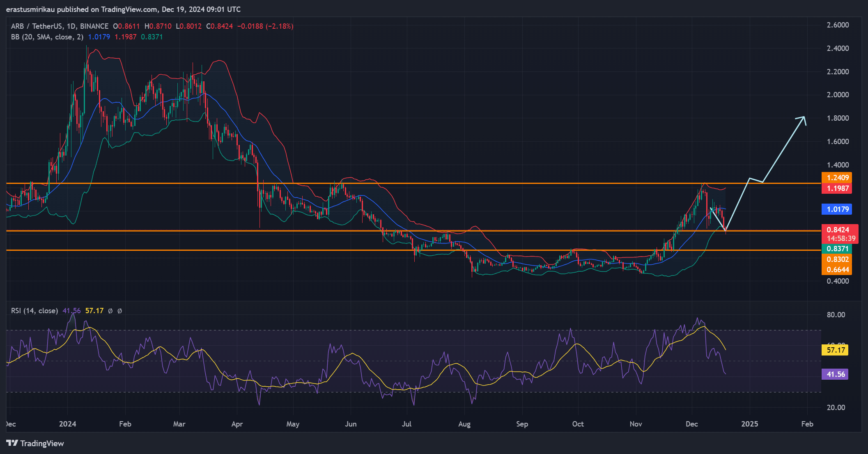Click the 0.4000 price axis tick
Screen dimensions: 868x454
pyautogui.click(x=838, y=281)
